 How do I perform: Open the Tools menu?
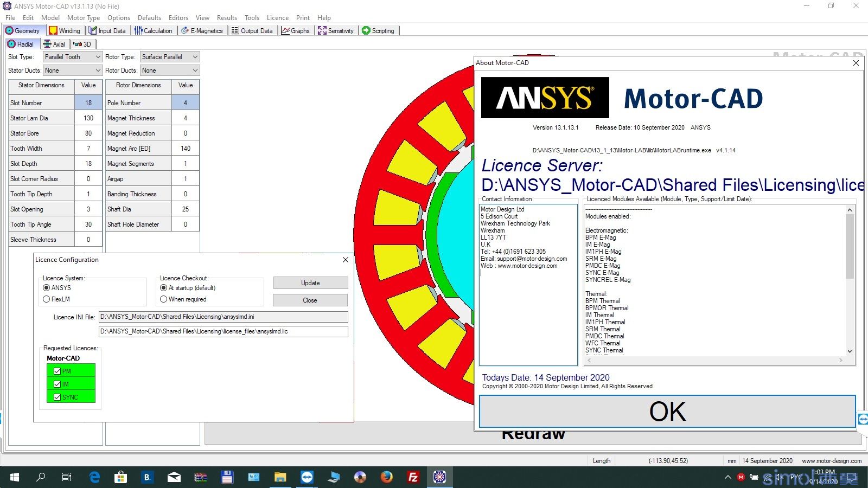[252, 18]
